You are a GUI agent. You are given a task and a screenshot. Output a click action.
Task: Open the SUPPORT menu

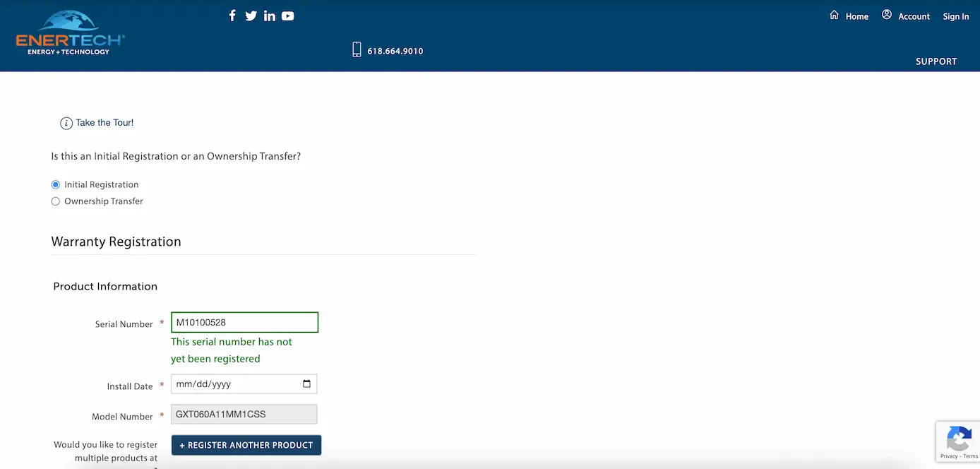pos(936,61)
